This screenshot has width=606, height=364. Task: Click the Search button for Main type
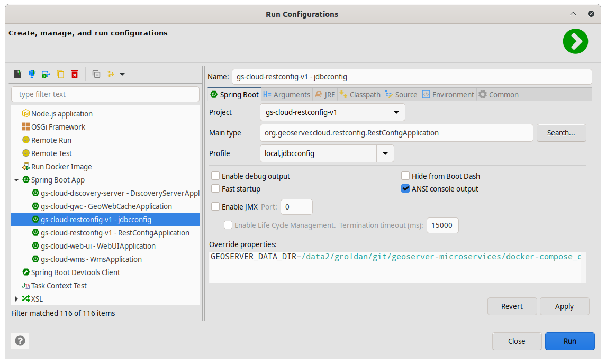(x=561, y=133)
